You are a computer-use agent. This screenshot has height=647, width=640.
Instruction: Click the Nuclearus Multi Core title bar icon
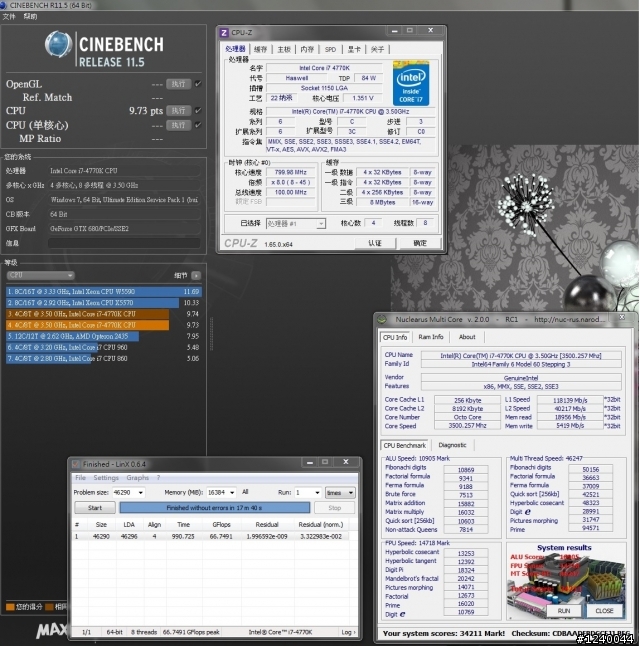click(x=383, y=319)
